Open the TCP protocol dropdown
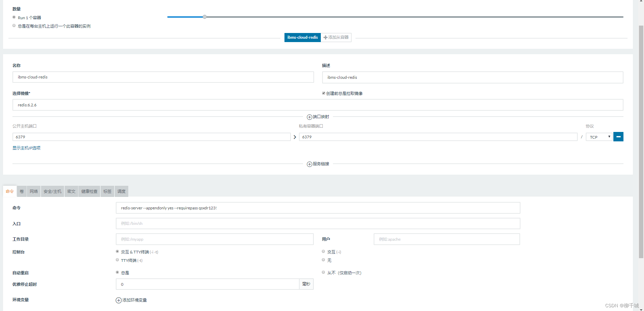644x311 pixels. click(x=599, y=137)
